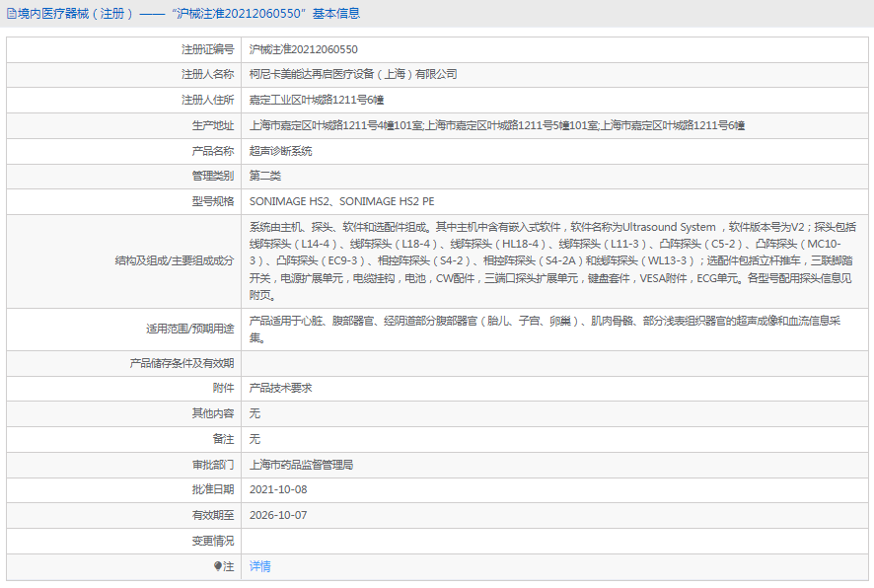The width and height of the screenshot is (874, 588).
Task: Click the 产品名称 label cell
Action: (123, 151)
